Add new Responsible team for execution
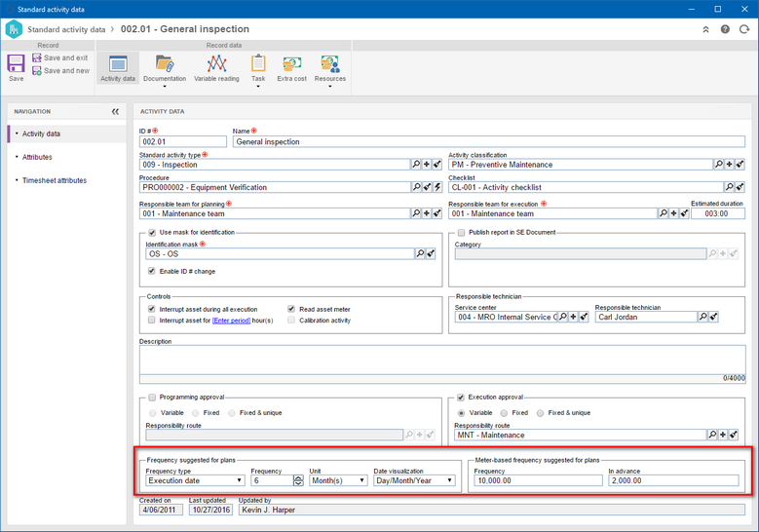Screen dimensions: 759x532 tap(674, 213)
